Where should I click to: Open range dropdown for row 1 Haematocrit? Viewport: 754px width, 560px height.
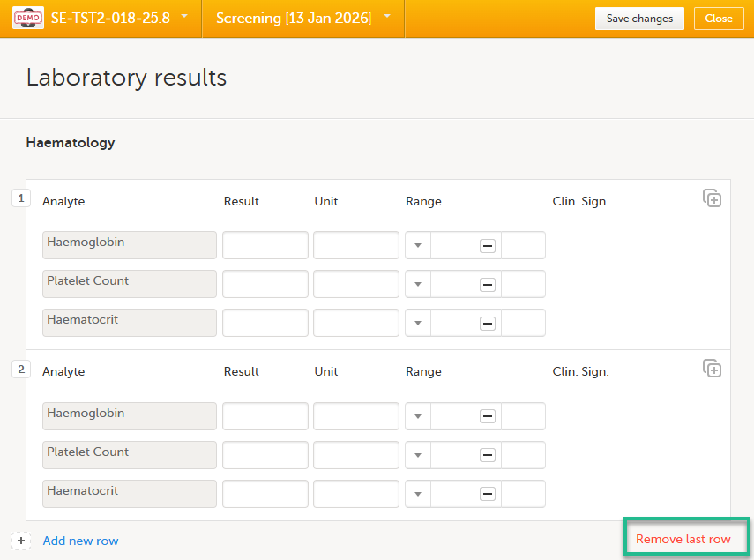click(x=418, y=324)
